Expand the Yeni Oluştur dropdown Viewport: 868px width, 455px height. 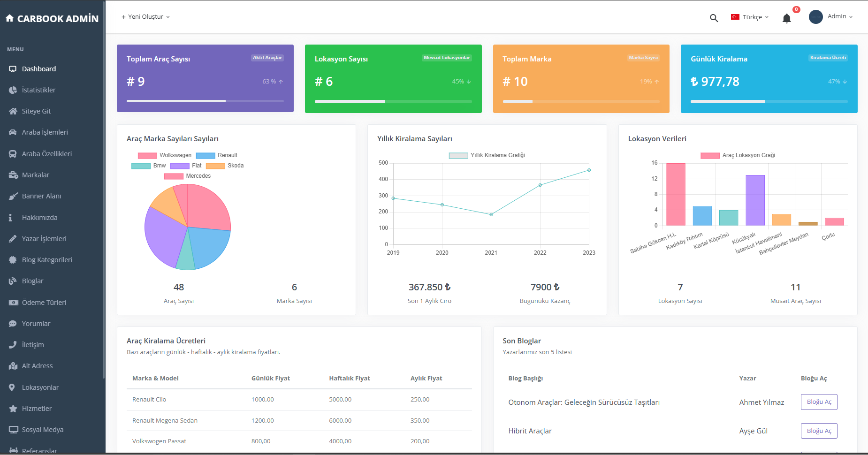(145, 17)
